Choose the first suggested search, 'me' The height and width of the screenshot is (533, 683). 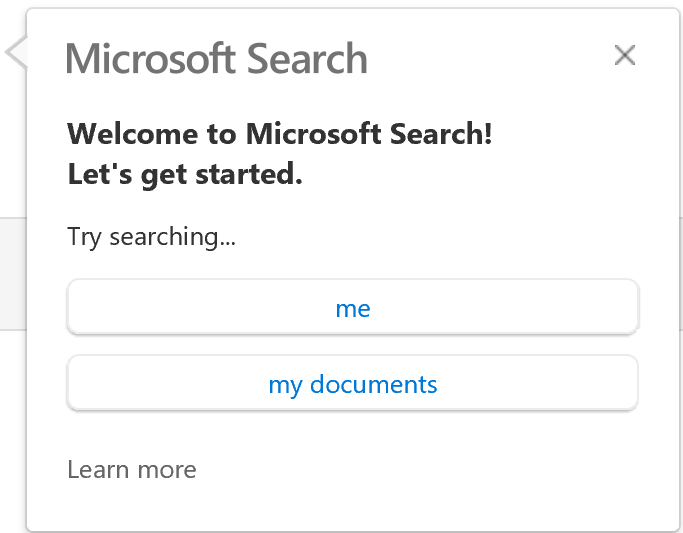coord(352,308)
